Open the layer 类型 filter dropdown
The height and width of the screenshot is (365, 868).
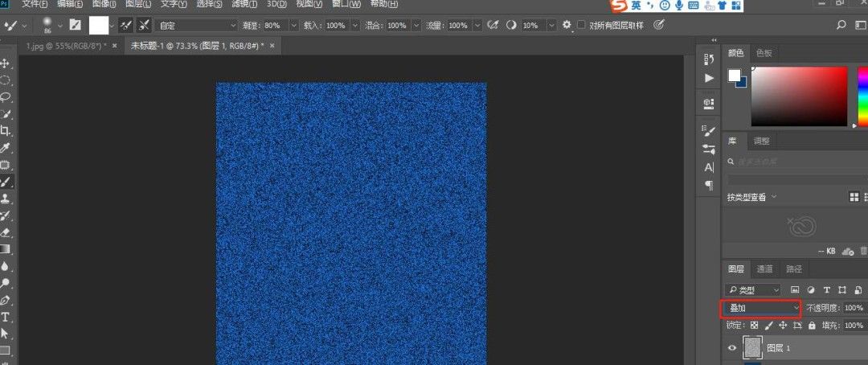752,289
